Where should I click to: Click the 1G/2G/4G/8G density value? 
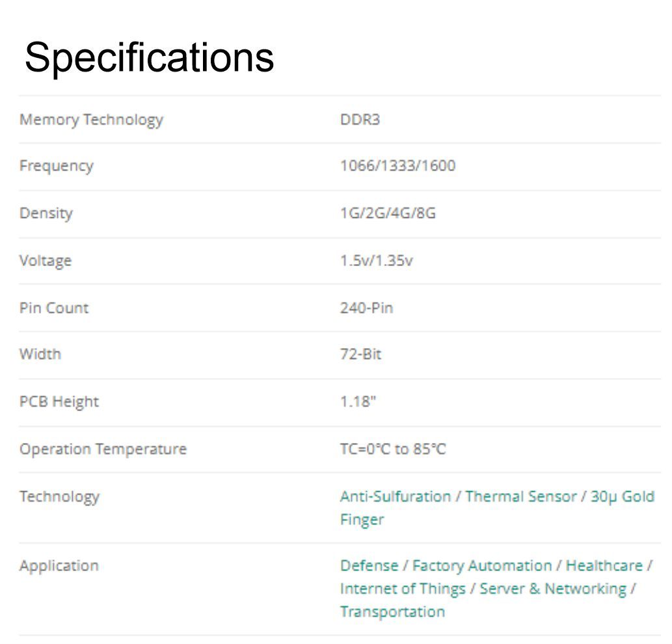(x=388, y=213)
